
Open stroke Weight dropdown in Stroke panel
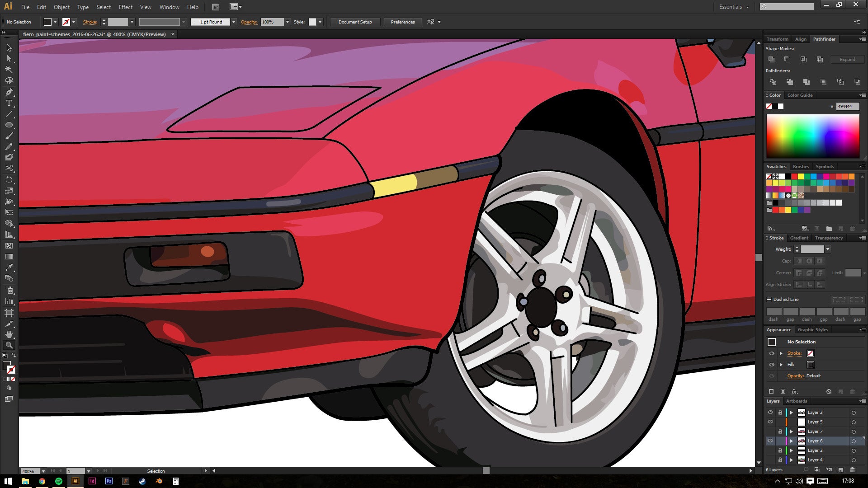828,249
